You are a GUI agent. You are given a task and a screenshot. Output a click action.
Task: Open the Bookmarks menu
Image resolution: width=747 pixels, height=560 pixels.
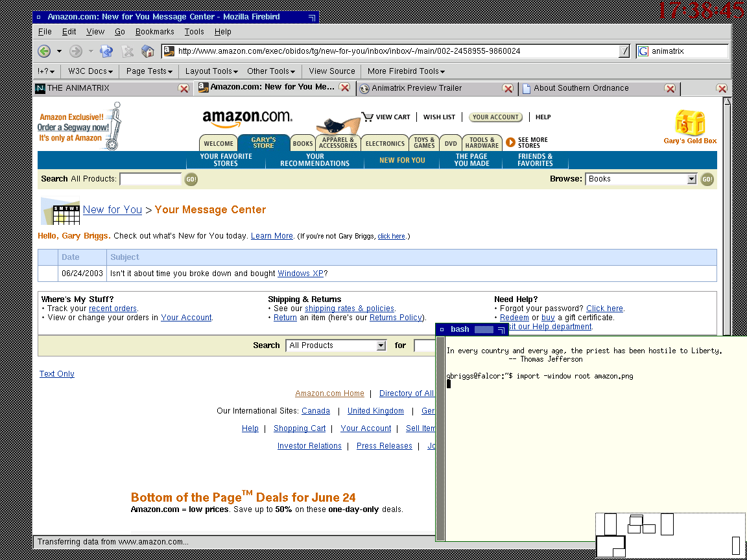[155, 32]
